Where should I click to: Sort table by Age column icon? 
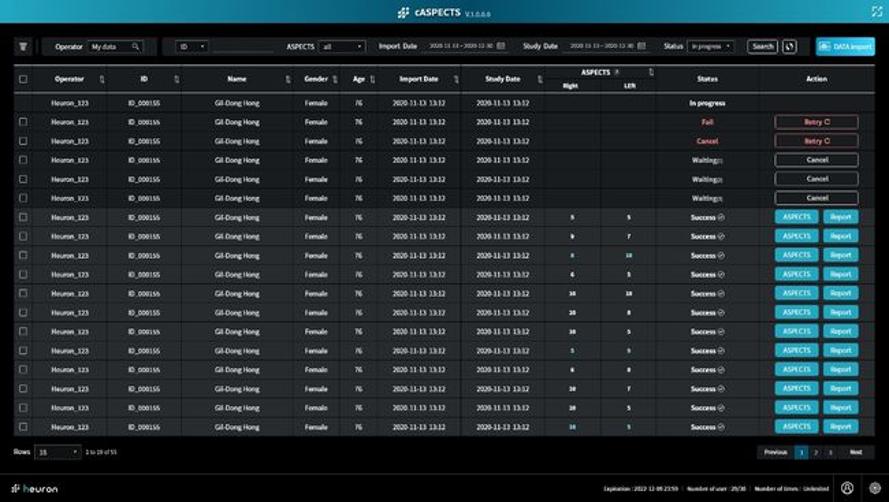pos(372,79)
